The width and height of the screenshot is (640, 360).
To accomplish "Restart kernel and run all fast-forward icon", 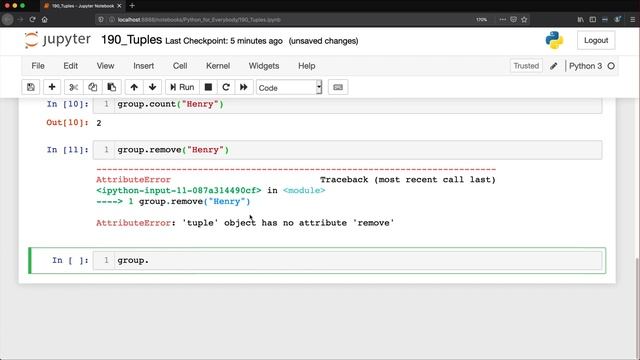I will click(244, 87).
